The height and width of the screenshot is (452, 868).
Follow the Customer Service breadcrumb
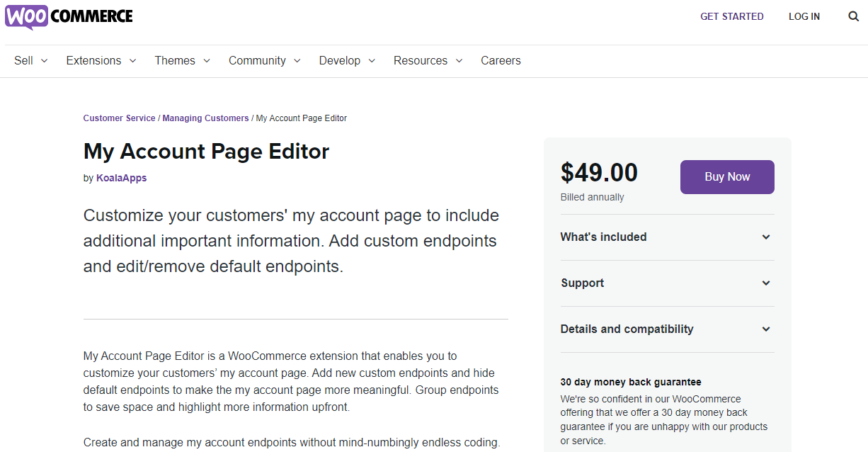point(119,118)
